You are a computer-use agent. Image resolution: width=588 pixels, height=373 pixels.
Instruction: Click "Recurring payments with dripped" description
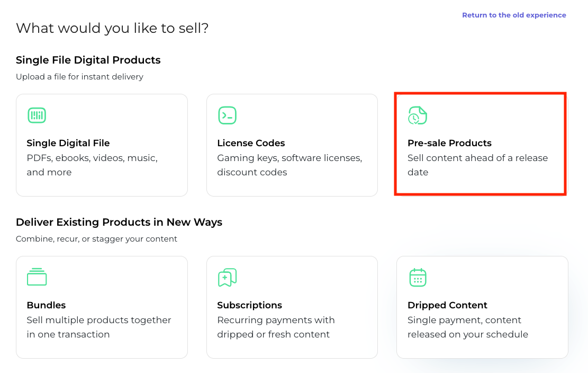pyautogui.click(x=276, y=320)
